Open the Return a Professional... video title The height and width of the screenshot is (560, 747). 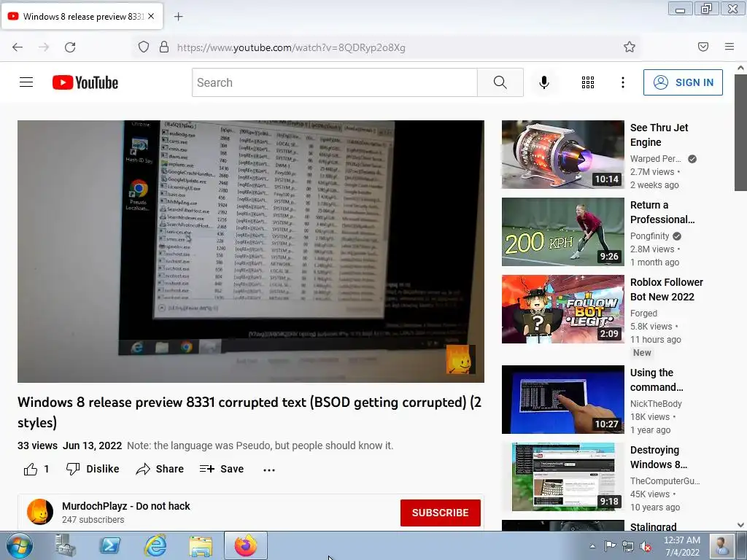tap(662, 212)
